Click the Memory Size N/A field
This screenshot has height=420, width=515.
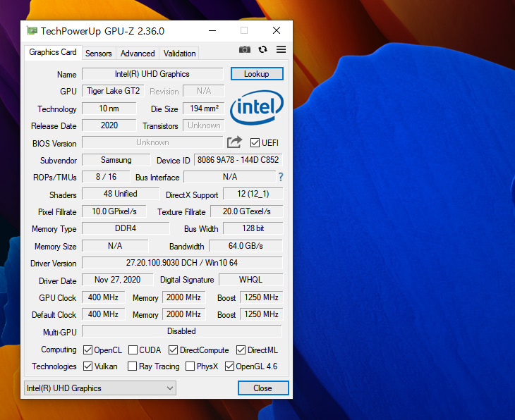click(x=115, y=246)
